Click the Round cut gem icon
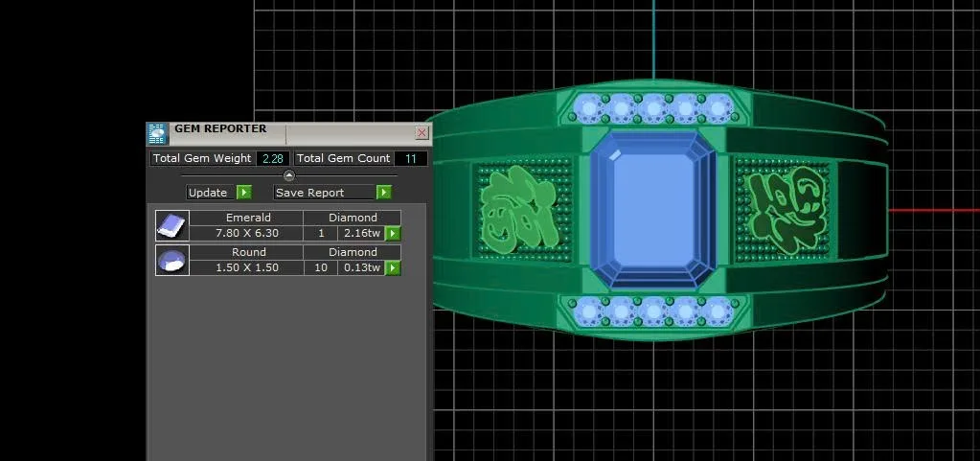 click(172, 260)
